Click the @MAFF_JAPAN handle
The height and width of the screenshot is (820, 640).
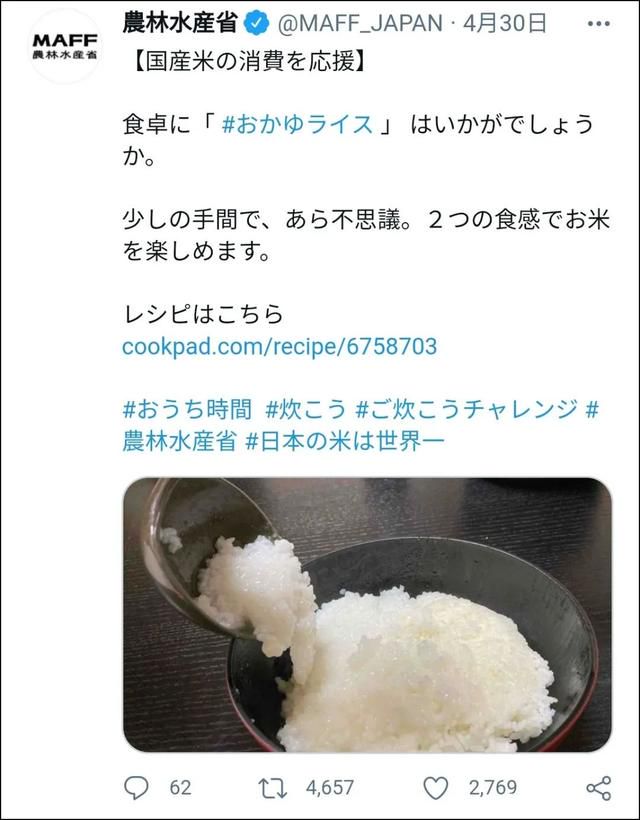point(360,24)
